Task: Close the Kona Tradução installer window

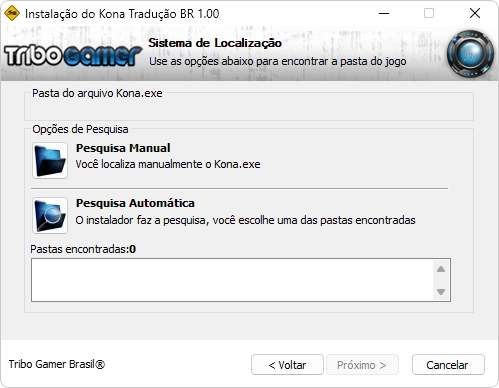Action: 475,13
